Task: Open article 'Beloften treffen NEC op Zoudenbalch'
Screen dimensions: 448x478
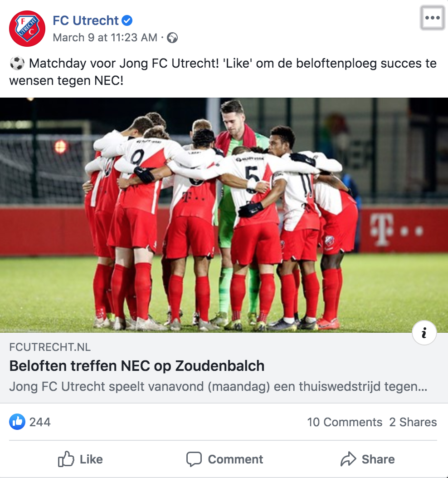Action: click(x=137, y=366)
